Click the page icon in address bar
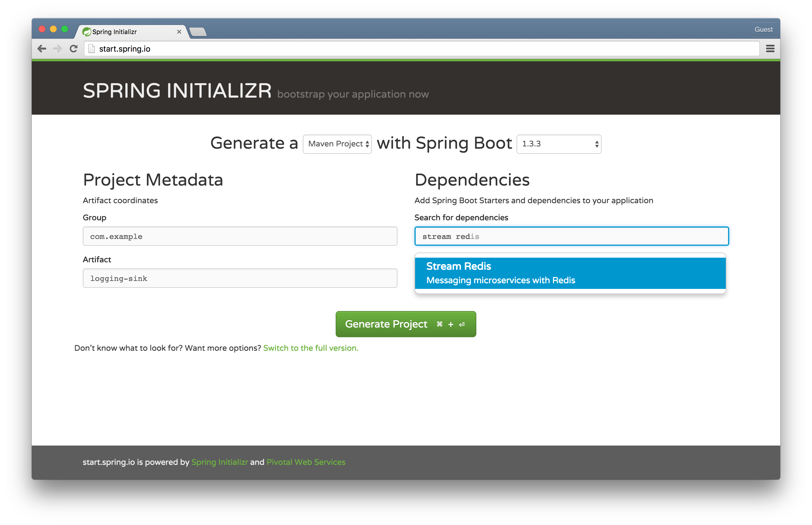 point(91,49)
